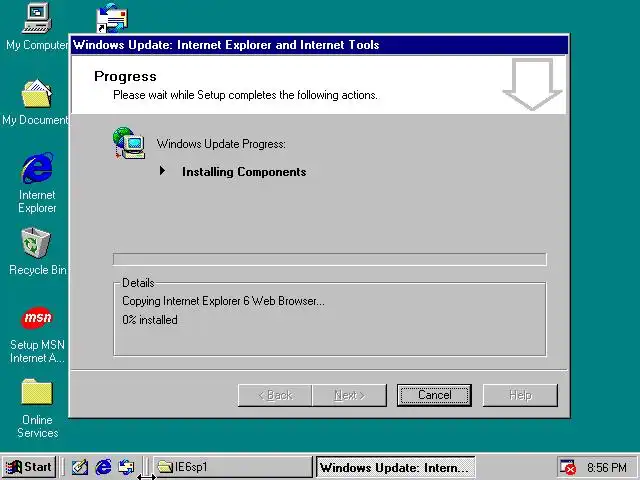640x480 pixels.
Task: Activate the Windows Update taskbar button
Action: tap(396, 467)
